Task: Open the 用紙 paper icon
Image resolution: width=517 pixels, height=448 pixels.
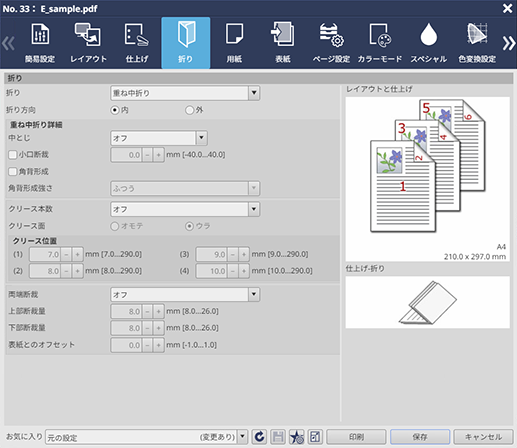Action: coord(234,43)
